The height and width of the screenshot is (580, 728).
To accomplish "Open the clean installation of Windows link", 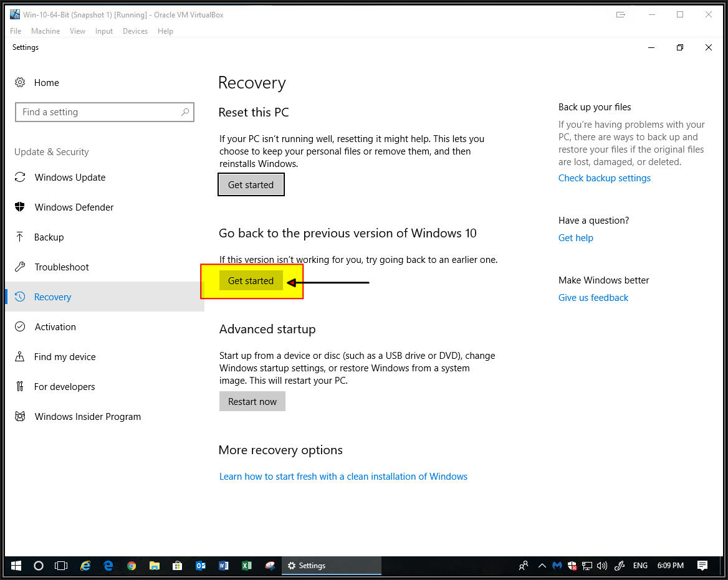I will (343, 477).
